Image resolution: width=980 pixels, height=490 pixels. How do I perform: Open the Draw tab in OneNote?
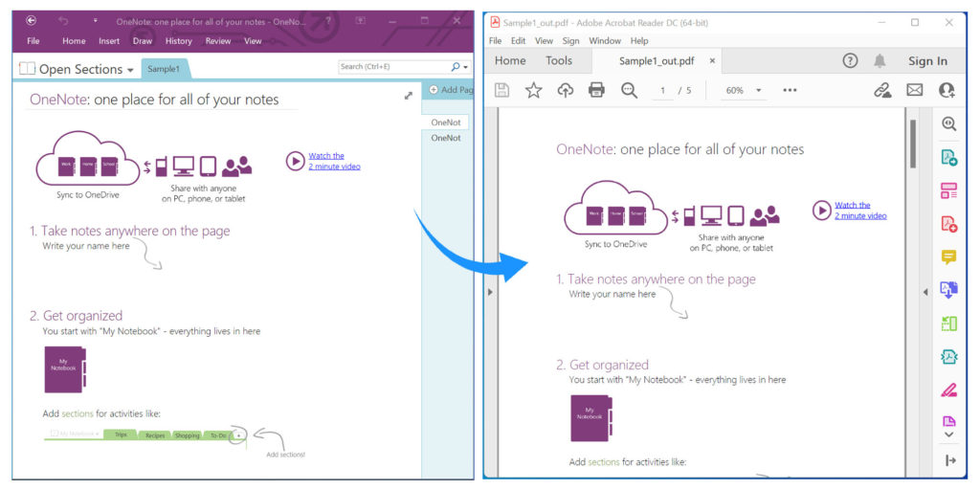tap(143, 41)
